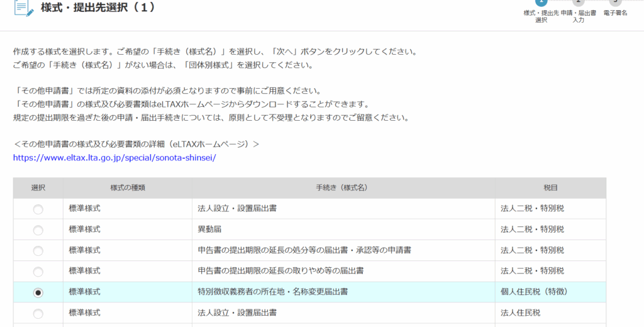Screen dimensions: 644x327
Task: Click the 手続き（様式名） column header
Action: point(343,188)
